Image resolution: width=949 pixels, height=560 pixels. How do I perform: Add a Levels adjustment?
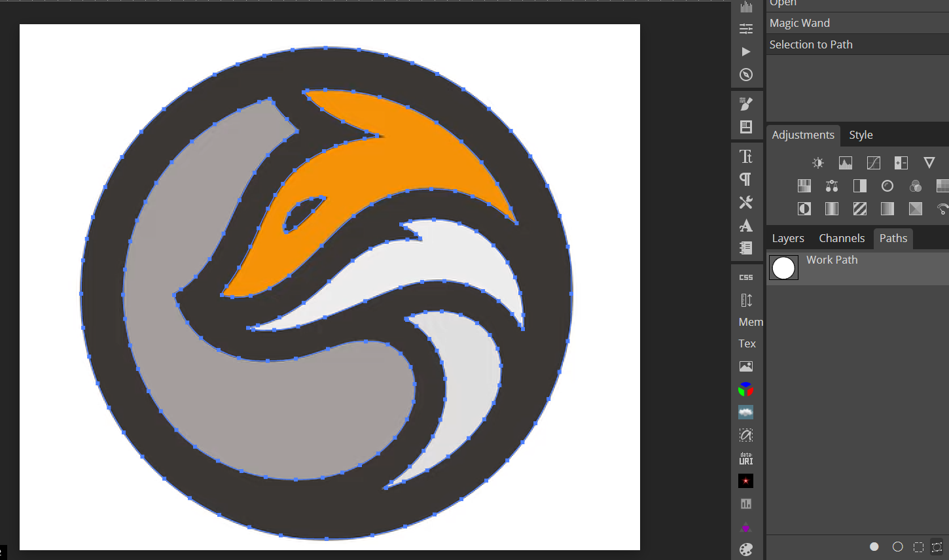845,162
